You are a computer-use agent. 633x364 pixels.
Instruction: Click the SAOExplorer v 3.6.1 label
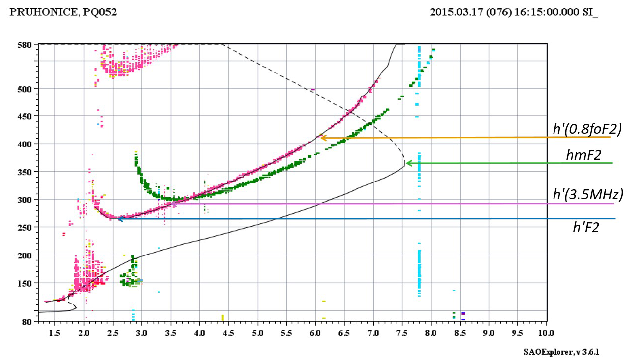pos(561,352)
